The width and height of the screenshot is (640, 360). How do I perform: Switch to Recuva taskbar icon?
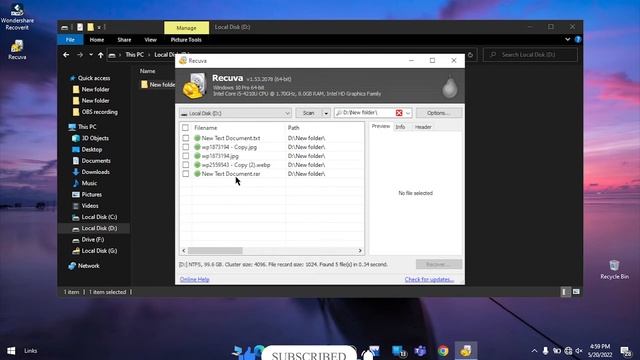pyautogui.click(x=466, y=351)
